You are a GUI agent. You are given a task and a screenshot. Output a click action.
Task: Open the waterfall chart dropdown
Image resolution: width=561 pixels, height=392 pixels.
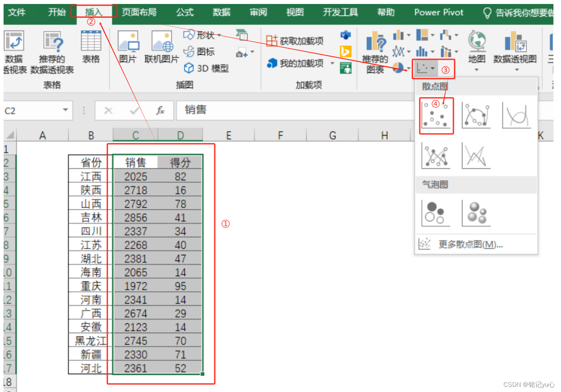449,35
